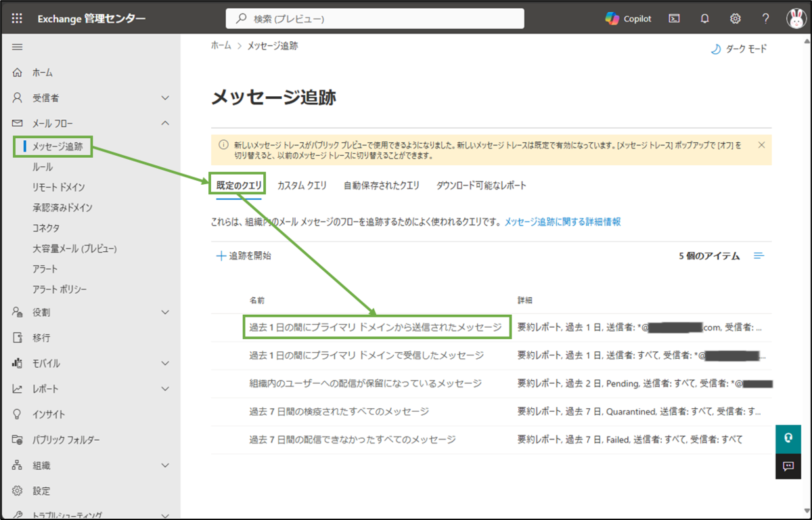
Task: Open アラート in the sidebar
Action: click(x=45, y=269)
